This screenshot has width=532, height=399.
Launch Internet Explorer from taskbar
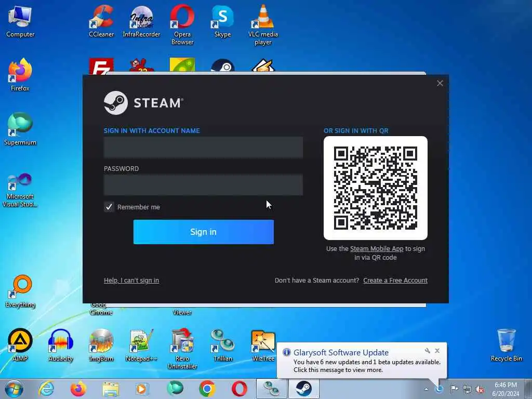point(46,389)
